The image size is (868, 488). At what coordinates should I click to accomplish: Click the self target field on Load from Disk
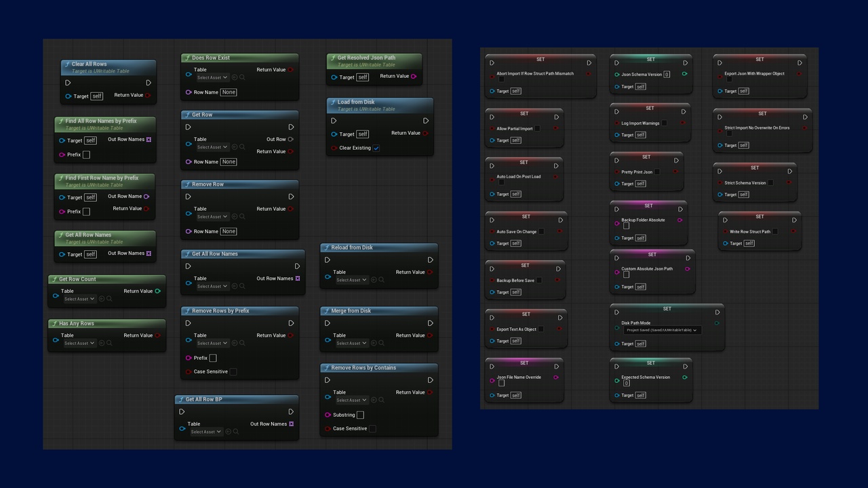tap(362, 134)
